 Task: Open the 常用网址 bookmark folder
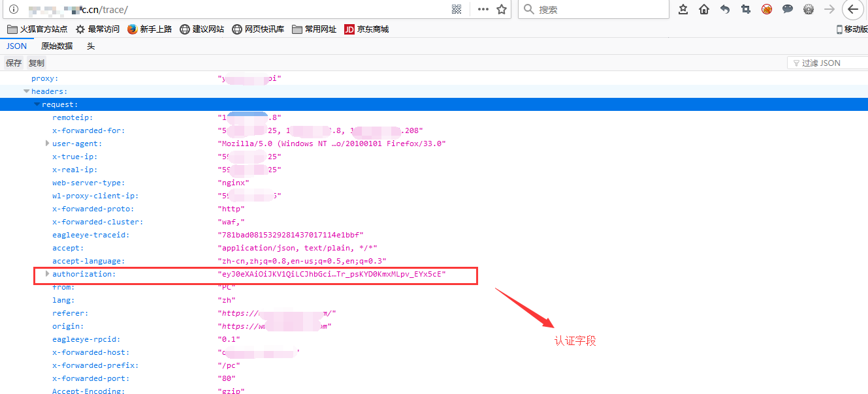tap(314, 29)
